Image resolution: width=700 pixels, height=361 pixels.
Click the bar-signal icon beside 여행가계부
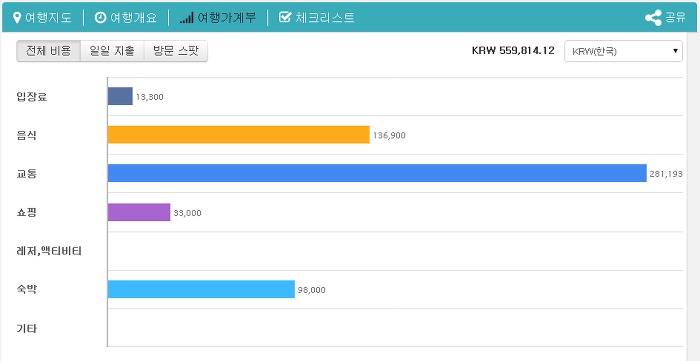(187, 18)
